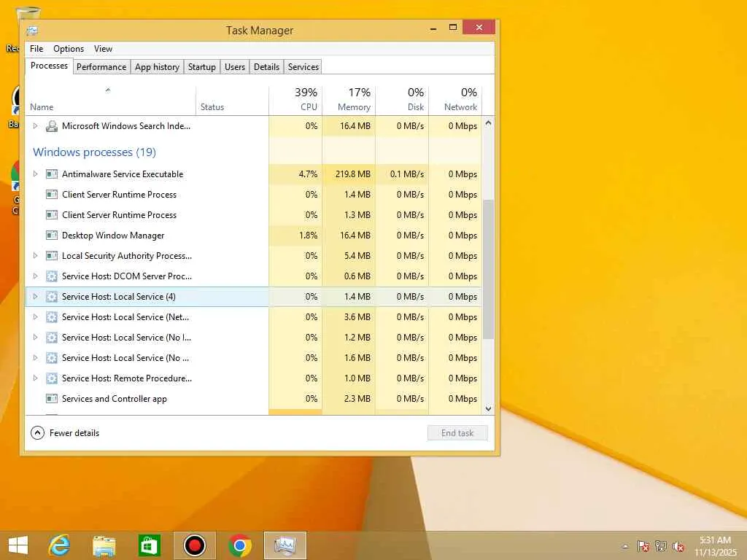Screen dimensions: 747x560
Task: Click the Antimalware Service Executable icon
Action: click(52, 174)
